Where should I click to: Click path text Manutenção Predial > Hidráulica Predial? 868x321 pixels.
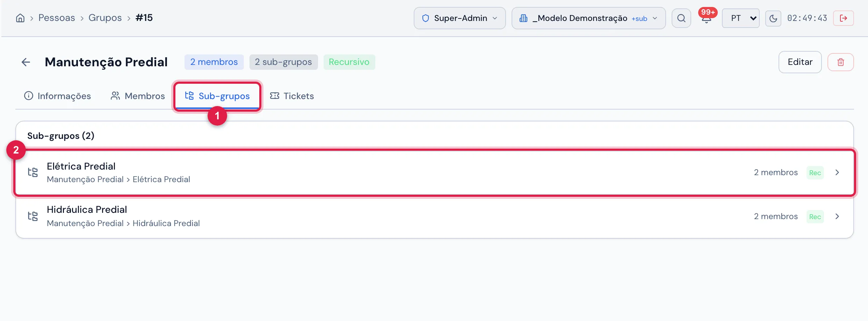123,223
